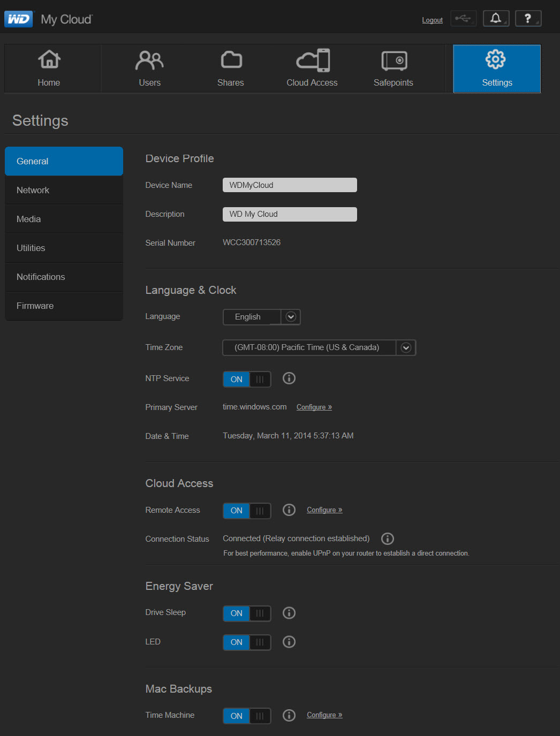The width and height of the screenshot is (560, 736).
Task: Click the Description input field
Action: [x=290, y=214]
